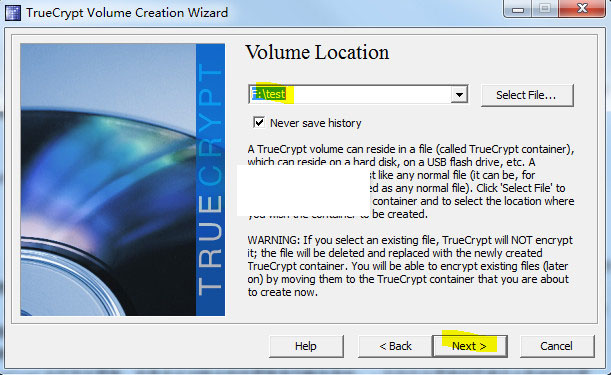Image resolution: width=611 pixels, height=375 pixels.
Task: Click the Volume Location heading
Action: [317, 52]
